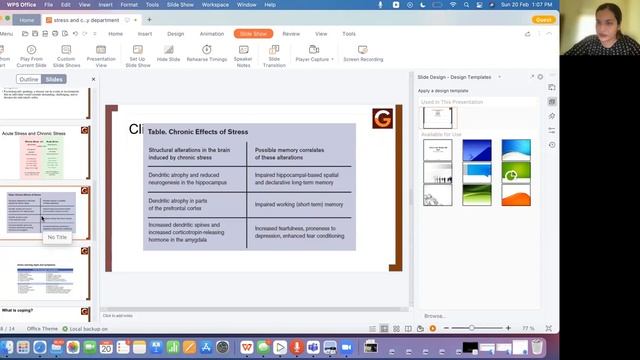
Task: Click the Slide Design icon in side strip
Action: click(552, 102)
